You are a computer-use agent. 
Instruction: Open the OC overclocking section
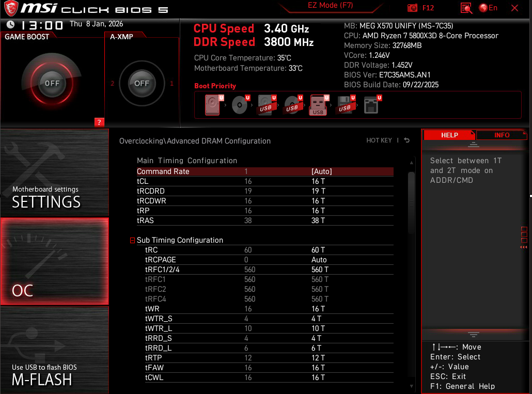[x=55, y=261]
